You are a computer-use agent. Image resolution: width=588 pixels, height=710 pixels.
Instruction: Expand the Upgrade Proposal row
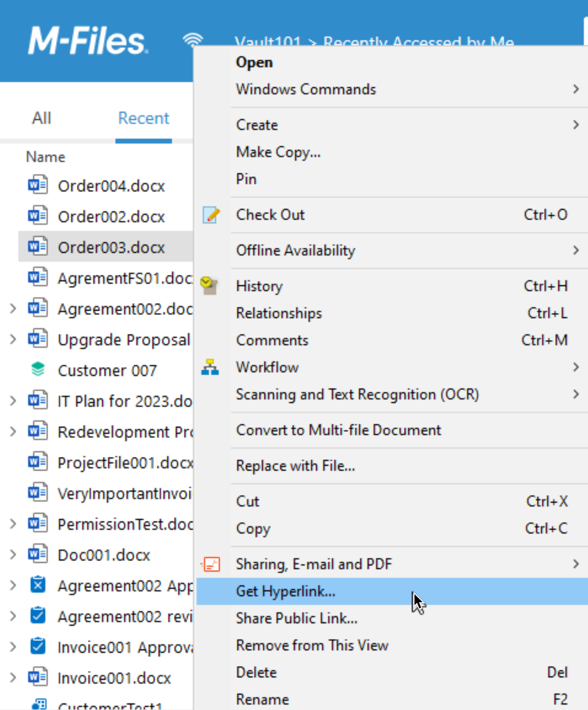13,339
